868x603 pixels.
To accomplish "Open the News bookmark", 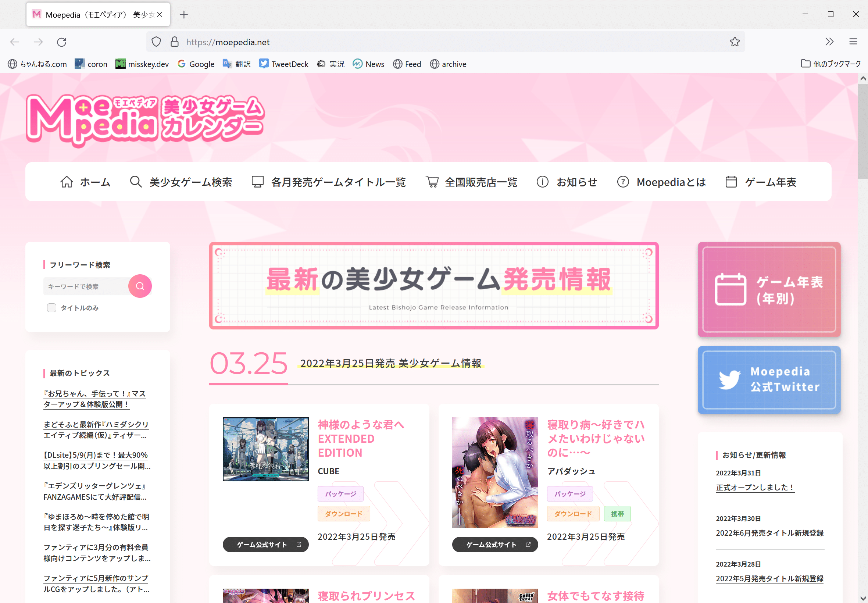I will [369, 64].
